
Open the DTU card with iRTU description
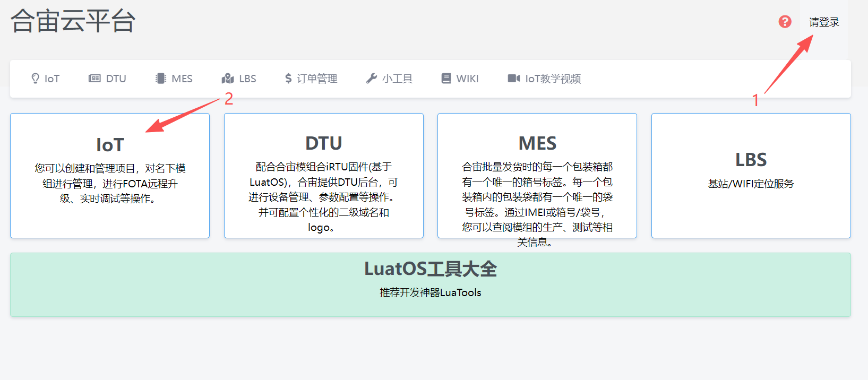click(323, 175)
